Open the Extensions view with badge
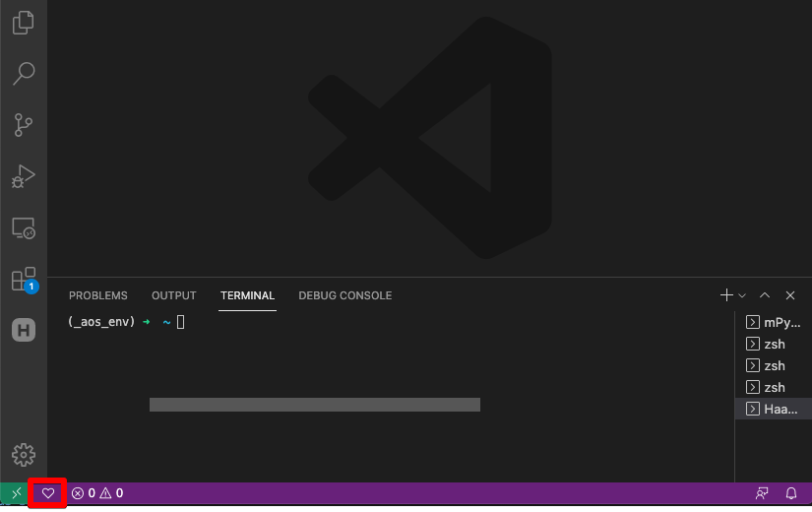 tap(25, 280)
